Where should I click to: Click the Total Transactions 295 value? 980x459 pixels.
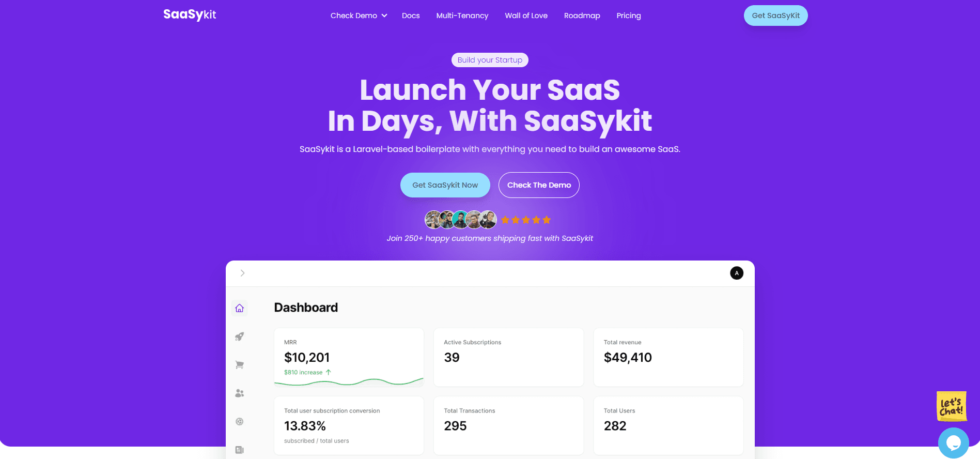(x=455, y=426)
